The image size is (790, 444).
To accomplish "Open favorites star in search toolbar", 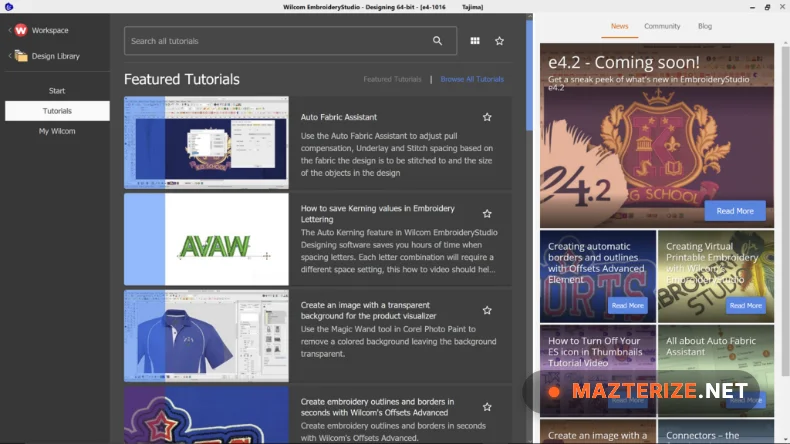I will click(499, 41).
